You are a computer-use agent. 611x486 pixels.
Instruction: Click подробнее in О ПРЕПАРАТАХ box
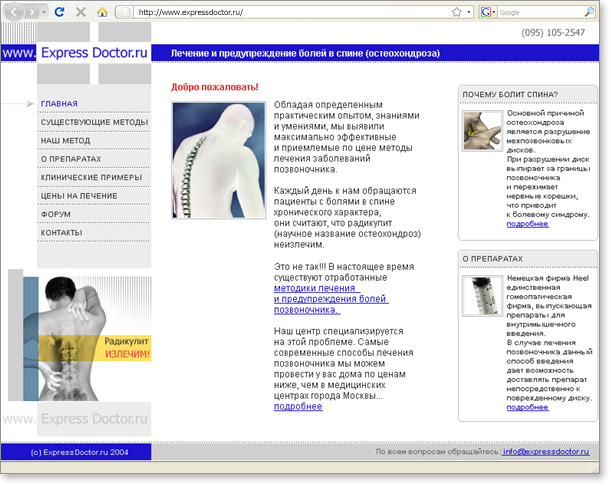coord(527,407)
